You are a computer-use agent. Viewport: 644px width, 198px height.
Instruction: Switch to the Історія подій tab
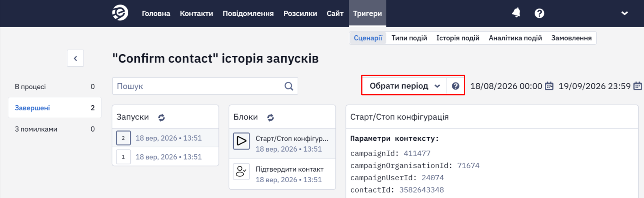[x=458, y=38]
